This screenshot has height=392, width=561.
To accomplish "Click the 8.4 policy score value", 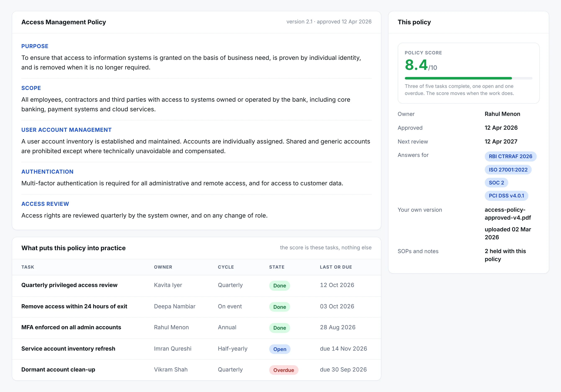I will tap(416, 65).
